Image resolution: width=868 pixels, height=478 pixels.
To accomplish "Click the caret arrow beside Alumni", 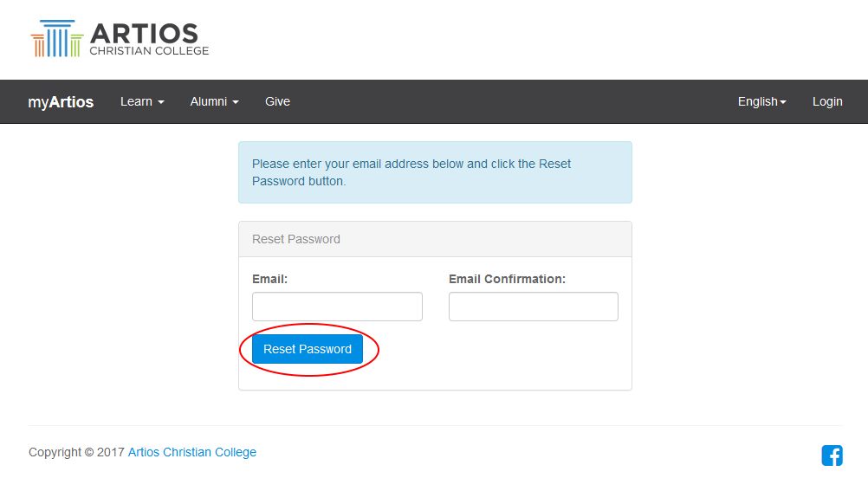I will click(x=236, y=102).
